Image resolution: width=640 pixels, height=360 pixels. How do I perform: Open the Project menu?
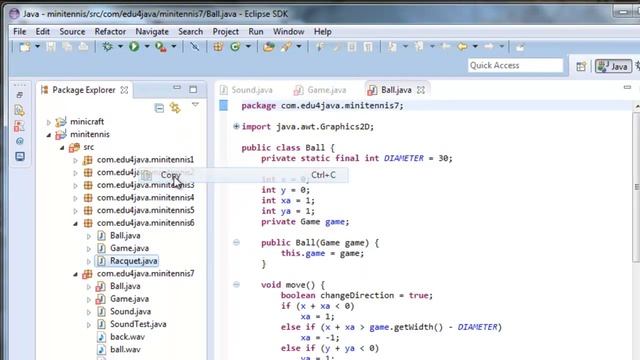tap(225, 31)
